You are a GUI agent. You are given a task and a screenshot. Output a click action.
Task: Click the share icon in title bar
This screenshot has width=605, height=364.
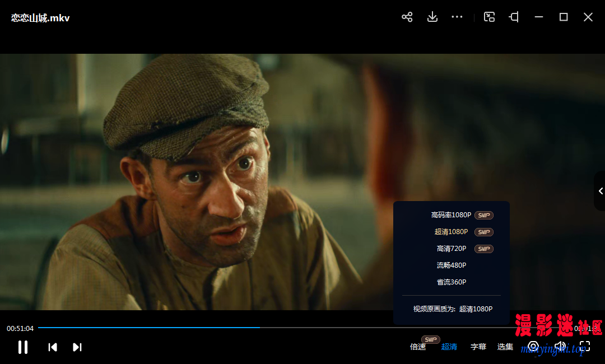pos(407,17)
